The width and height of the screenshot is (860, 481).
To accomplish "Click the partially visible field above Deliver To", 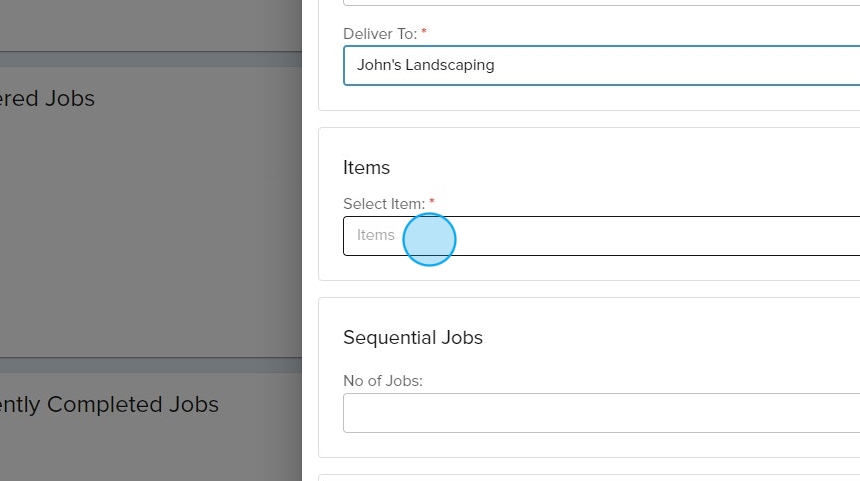I will (600, 3).
